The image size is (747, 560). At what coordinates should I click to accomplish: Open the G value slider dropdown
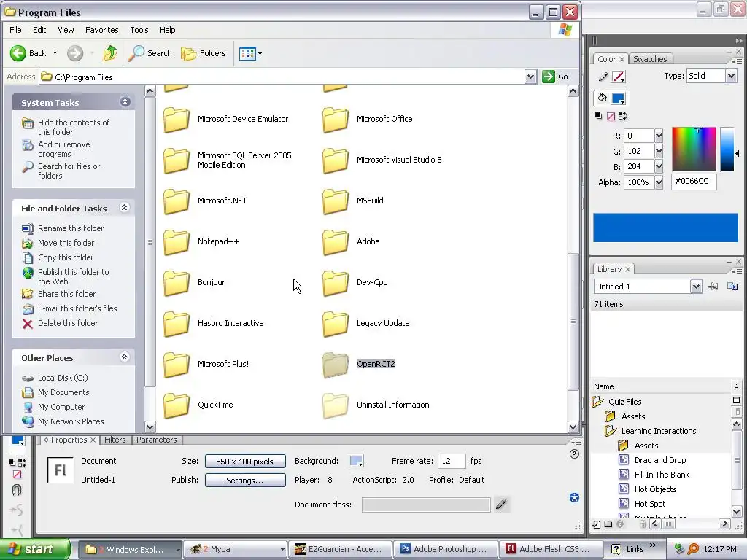pyautogui.click(x=659, y=152)
